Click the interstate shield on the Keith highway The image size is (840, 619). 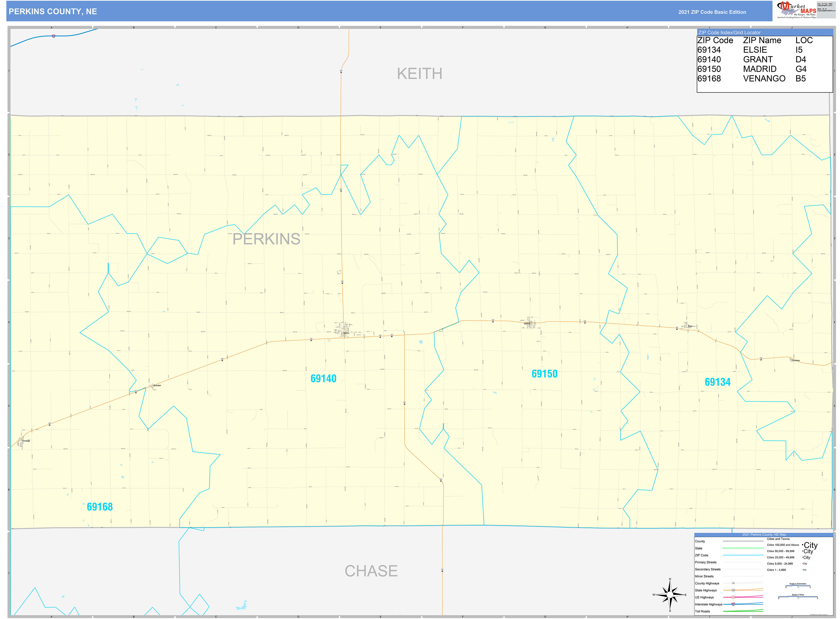click(54, 36)
